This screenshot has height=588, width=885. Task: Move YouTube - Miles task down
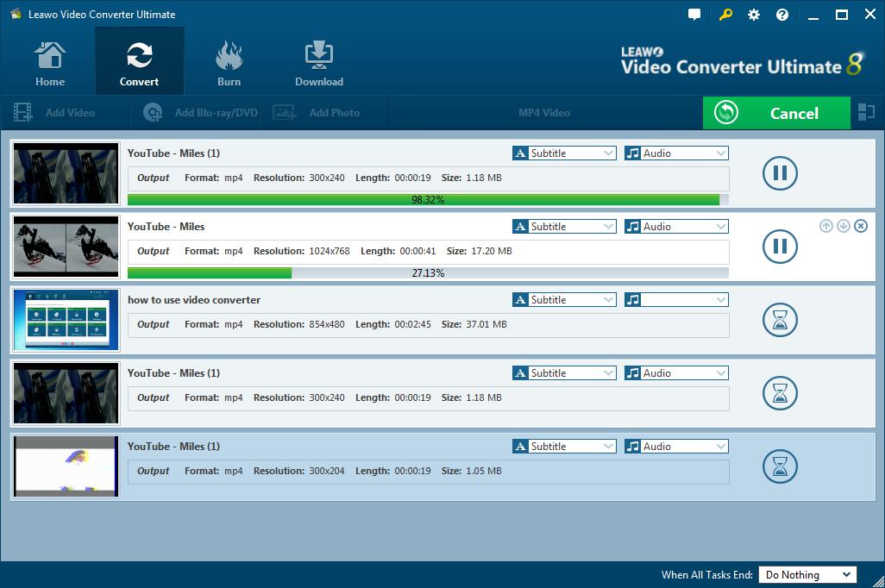coord(844,226)
